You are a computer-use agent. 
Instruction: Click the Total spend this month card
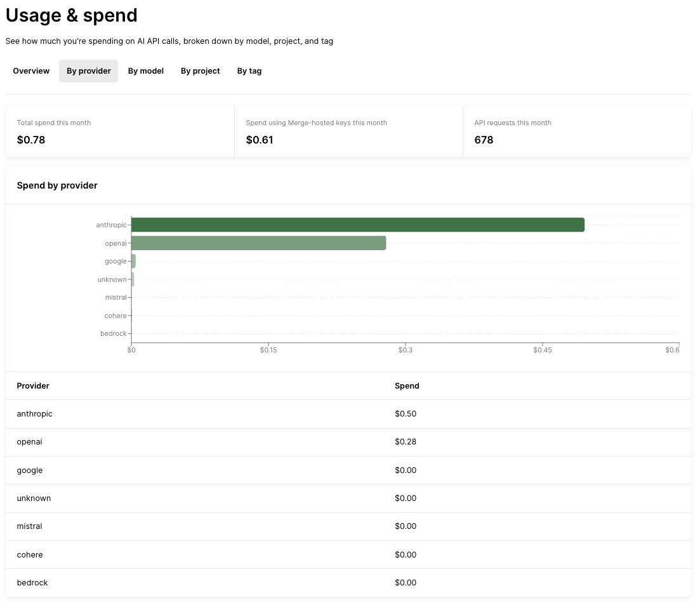(x=119, y=131)
